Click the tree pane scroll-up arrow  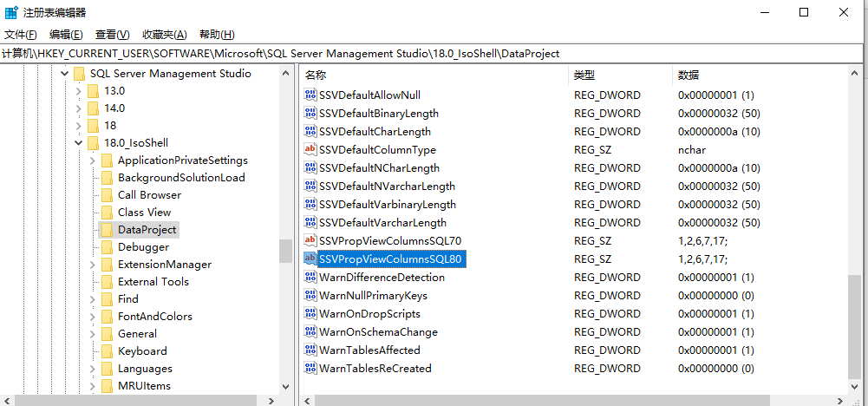click(x=285, y=73)
